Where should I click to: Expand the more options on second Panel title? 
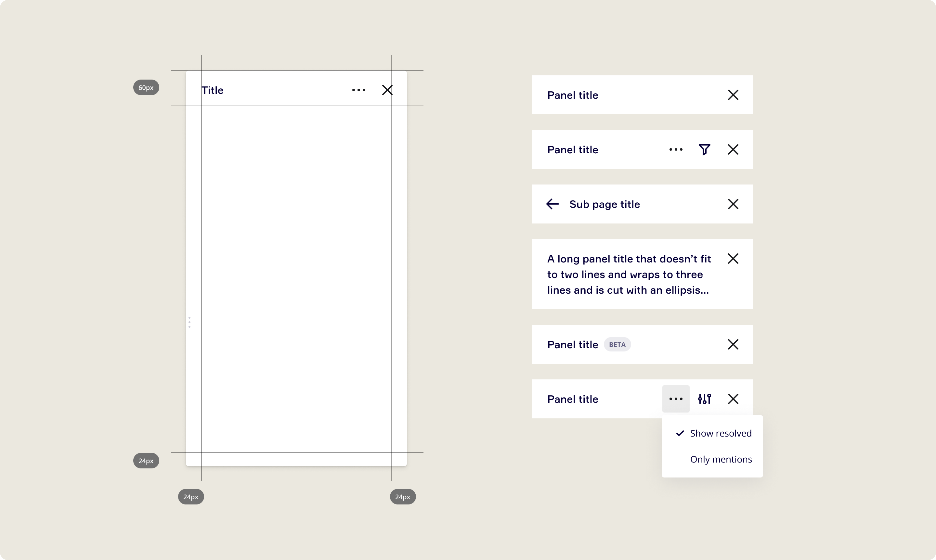click(x=675, y=149)
